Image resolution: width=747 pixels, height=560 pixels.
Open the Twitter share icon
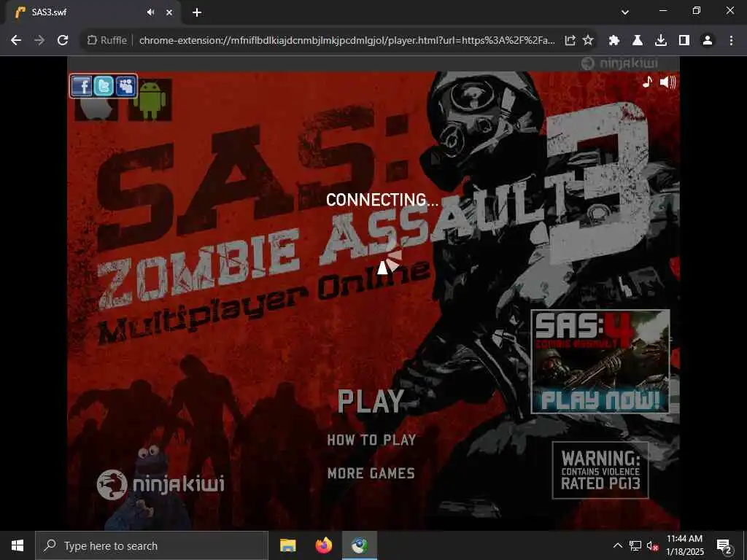[x=104, y=87]
